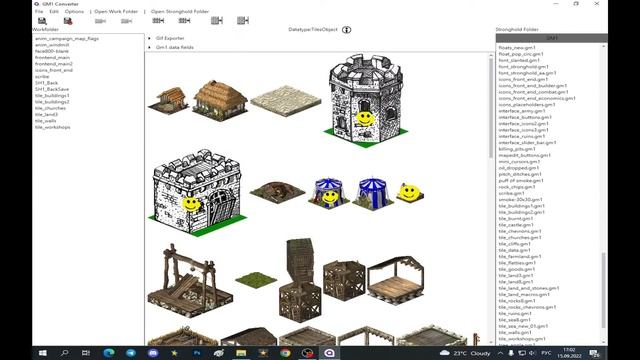Click the volume icon in system tray

pos(532,353)
